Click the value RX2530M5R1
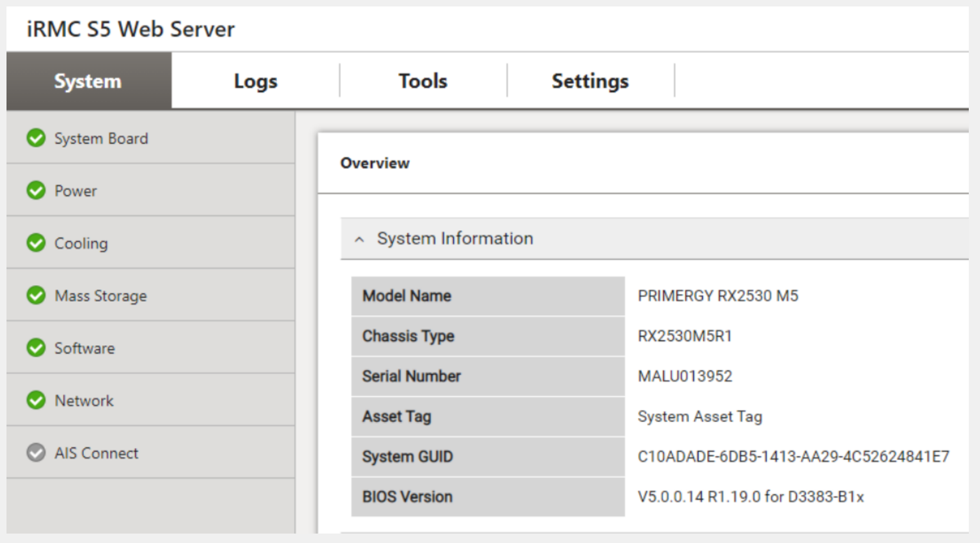The image size is (980, 543). point(685,336)
